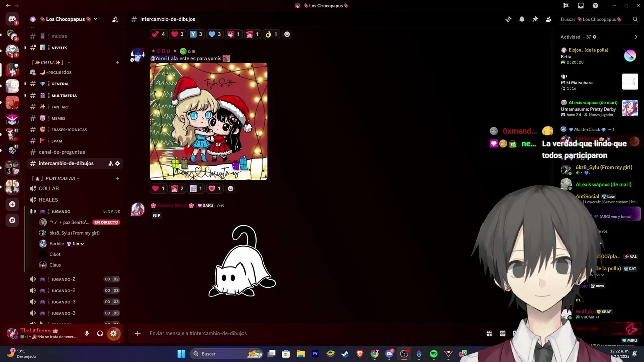
Task: Open Windows Start menu
Action: (x=181, y=354)
